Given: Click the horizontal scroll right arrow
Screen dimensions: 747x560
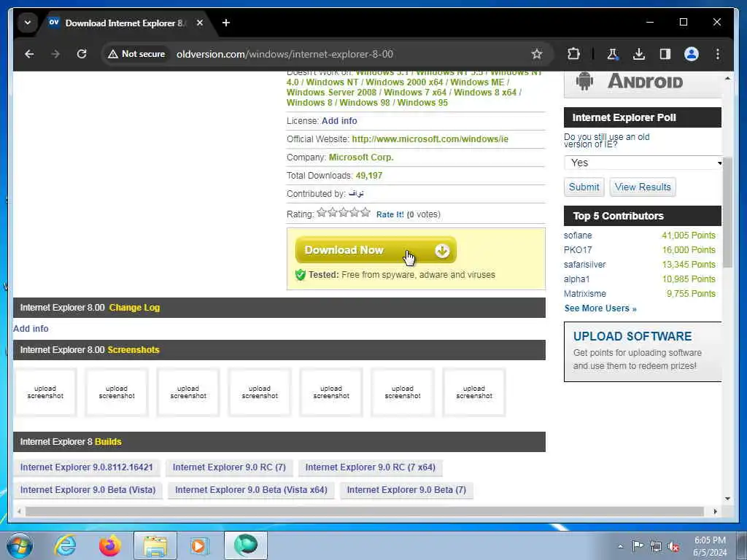Looking at the screenshot, I should [x=715, y=511].
